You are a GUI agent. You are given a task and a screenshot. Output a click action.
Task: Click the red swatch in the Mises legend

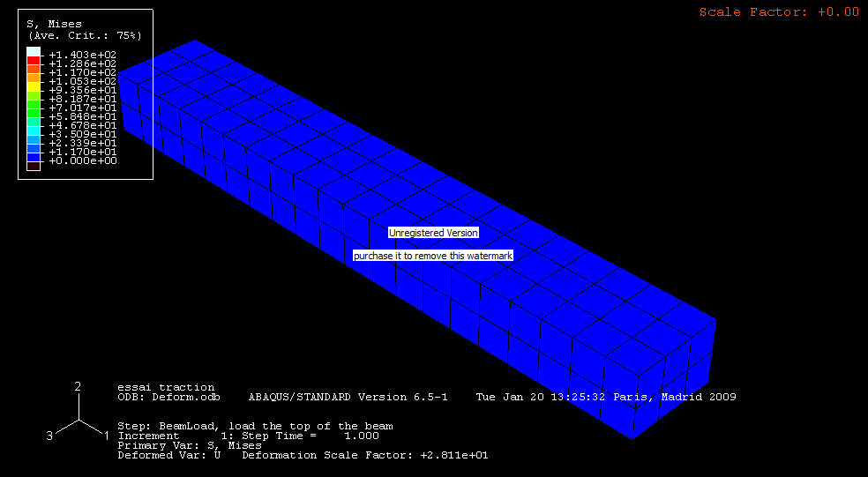click(34, 60)
